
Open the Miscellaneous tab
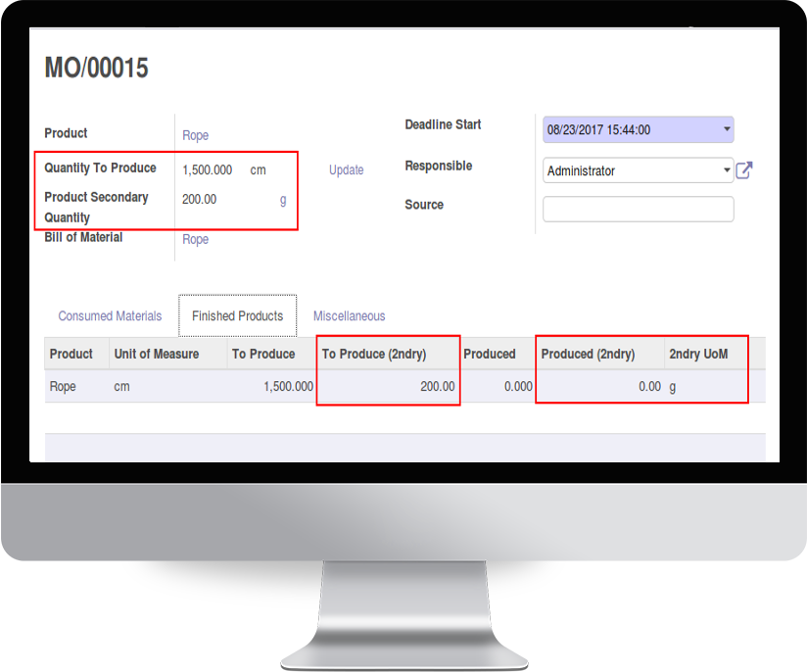tap(349, 315)
